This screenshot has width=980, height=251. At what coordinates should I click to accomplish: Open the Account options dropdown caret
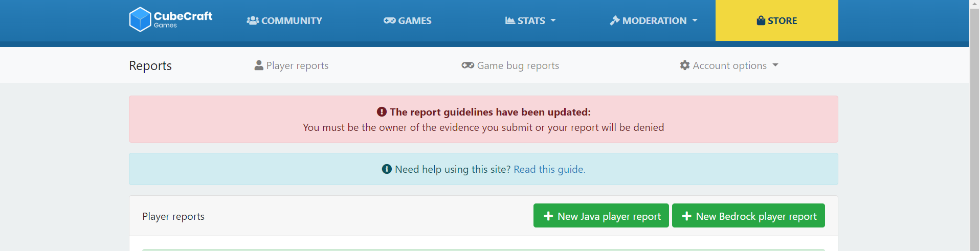pyautogui.click(x=775, y=65)
